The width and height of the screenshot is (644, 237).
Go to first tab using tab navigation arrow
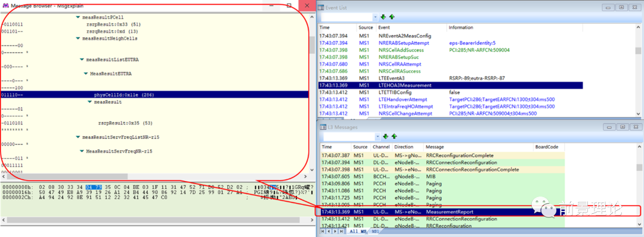323,232
